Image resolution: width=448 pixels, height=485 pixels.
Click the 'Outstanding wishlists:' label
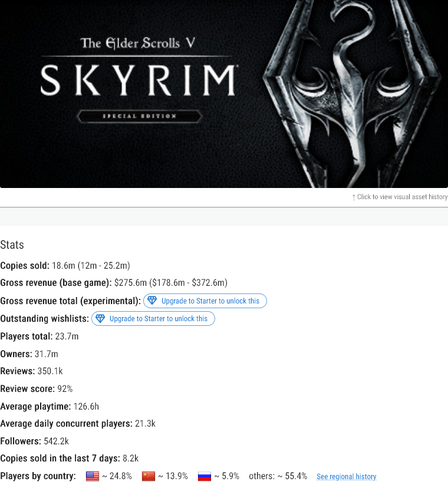coord(45,319)
